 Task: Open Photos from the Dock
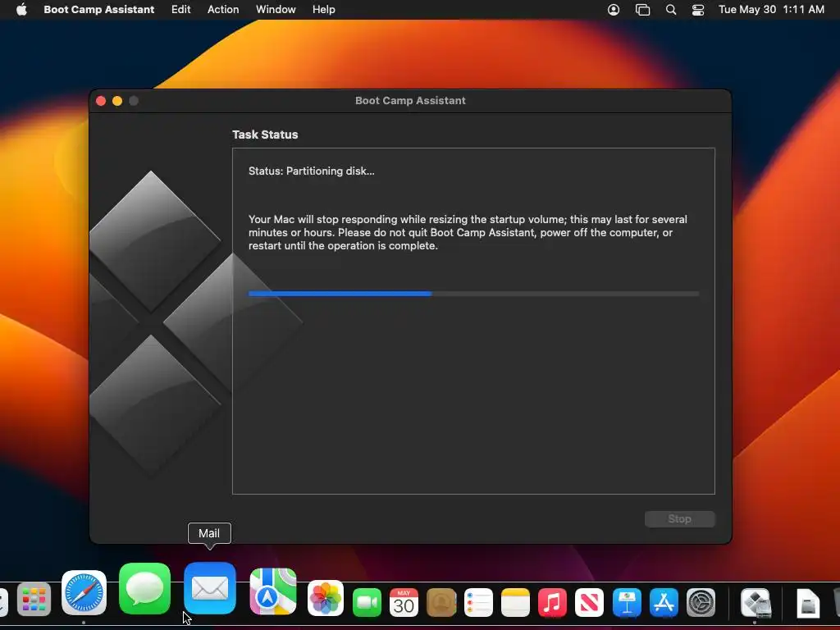pyautogui.click(x=326, y=598)
